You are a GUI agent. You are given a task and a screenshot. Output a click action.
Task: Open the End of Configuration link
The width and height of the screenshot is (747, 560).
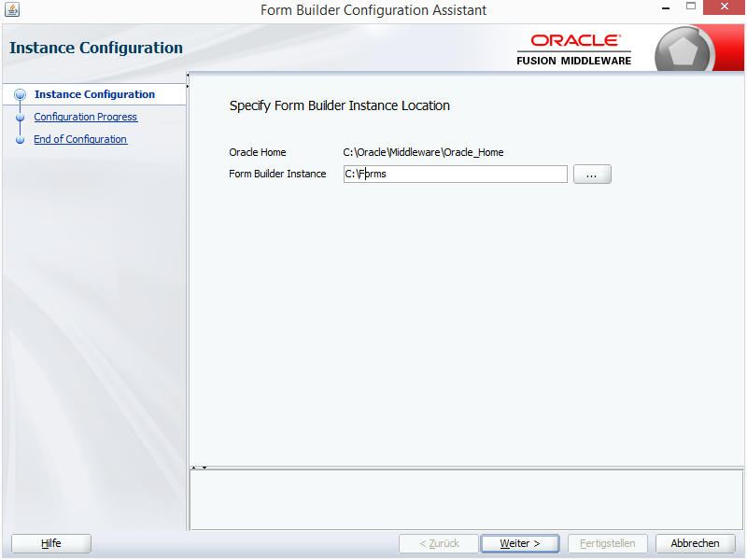(x=80, y=139)
